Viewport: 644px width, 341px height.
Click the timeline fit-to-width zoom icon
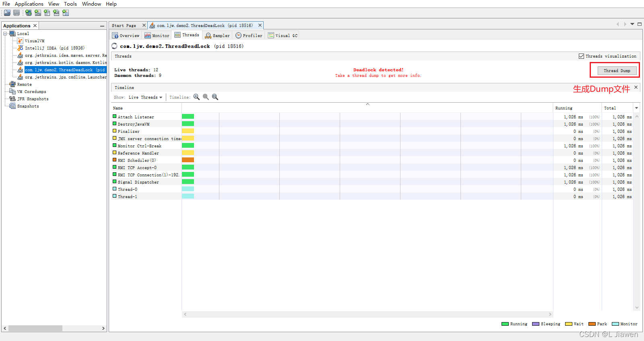(x=215, y=97)
